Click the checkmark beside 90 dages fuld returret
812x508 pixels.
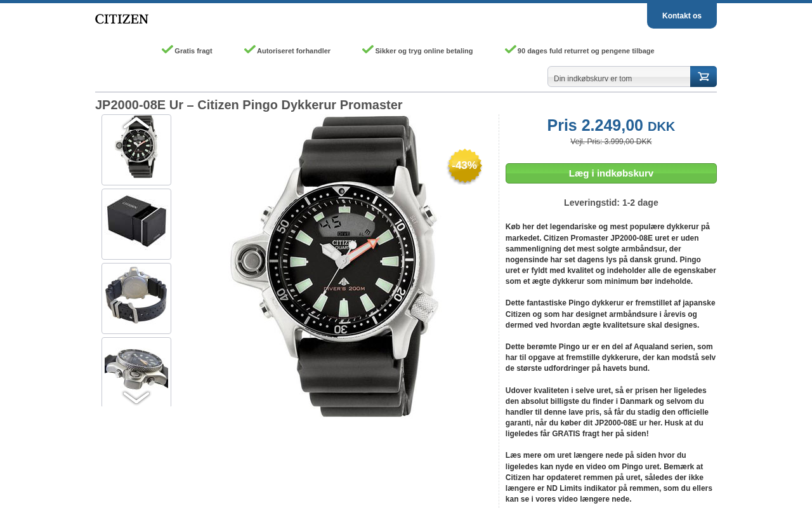pyautogui.click(x=511, y=50)
